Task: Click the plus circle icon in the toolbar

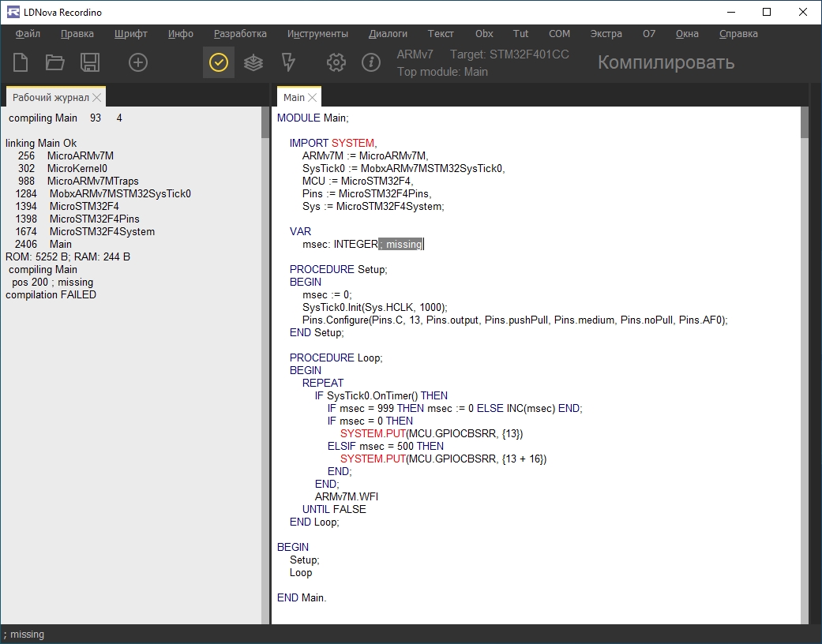Action: [x=138, y=62]
